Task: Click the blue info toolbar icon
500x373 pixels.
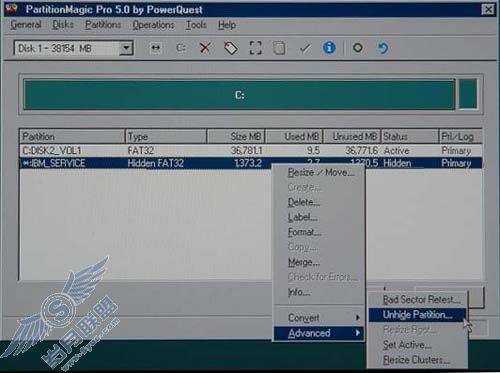Action: click(329, 48)
